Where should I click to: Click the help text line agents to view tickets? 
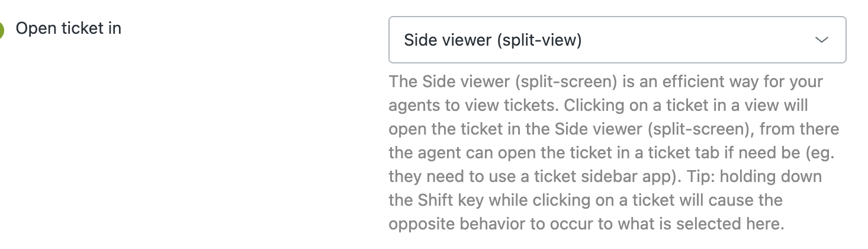(598, 106)
